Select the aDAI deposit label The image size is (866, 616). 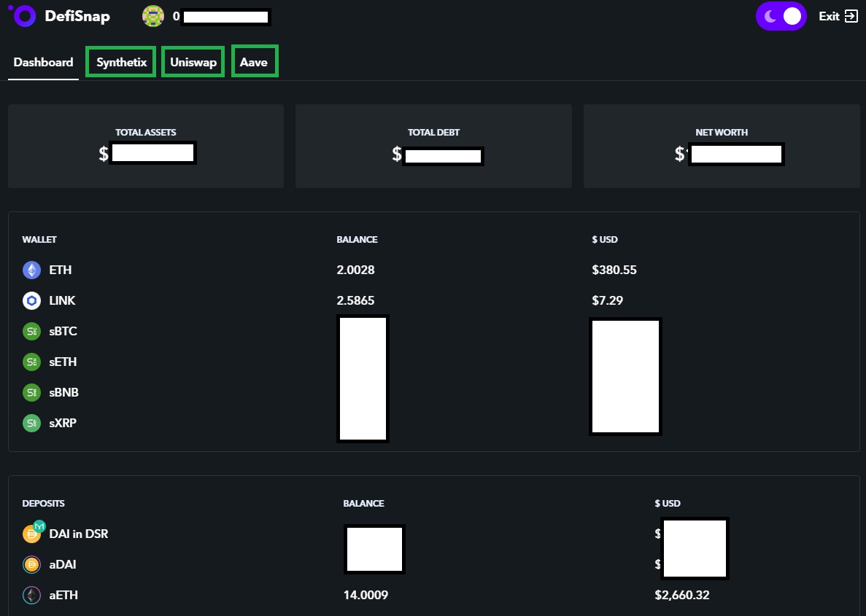click(63, 565)
